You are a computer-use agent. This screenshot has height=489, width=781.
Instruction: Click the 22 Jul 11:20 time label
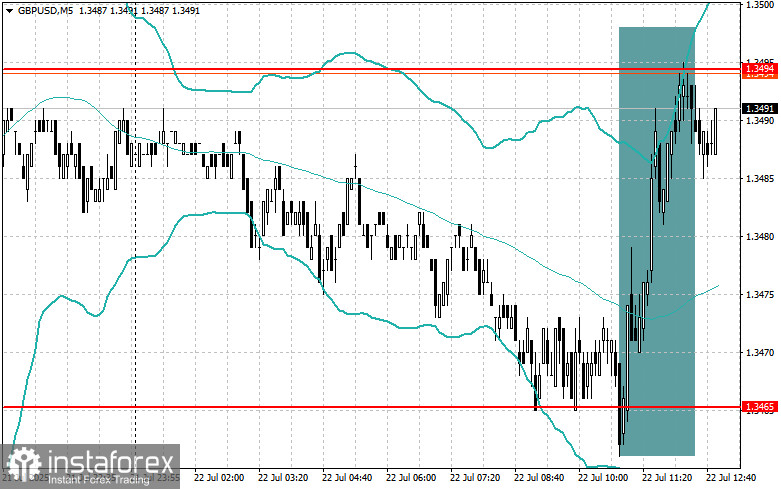click(x=667, y=478)
